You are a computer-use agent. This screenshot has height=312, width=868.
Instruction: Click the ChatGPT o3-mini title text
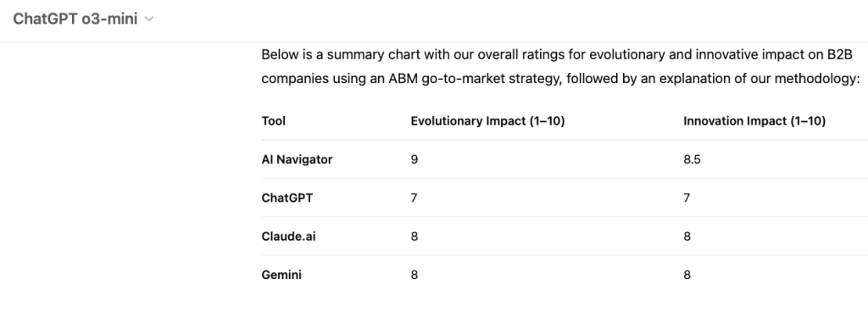75,19
